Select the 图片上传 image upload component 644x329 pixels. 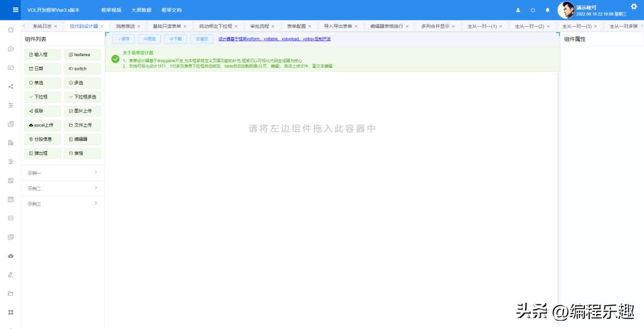(82, 111)
